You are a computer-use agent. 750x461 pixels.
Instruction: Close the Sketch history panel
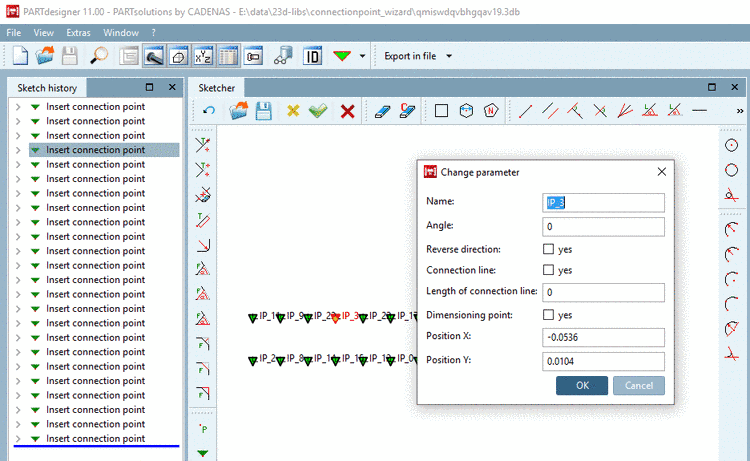tap(172, 87)
